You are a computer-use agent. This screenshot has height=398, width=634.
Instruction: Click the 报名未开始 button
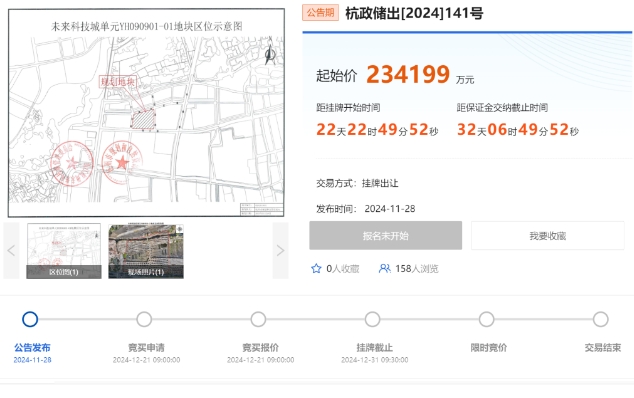pos(385,235)
